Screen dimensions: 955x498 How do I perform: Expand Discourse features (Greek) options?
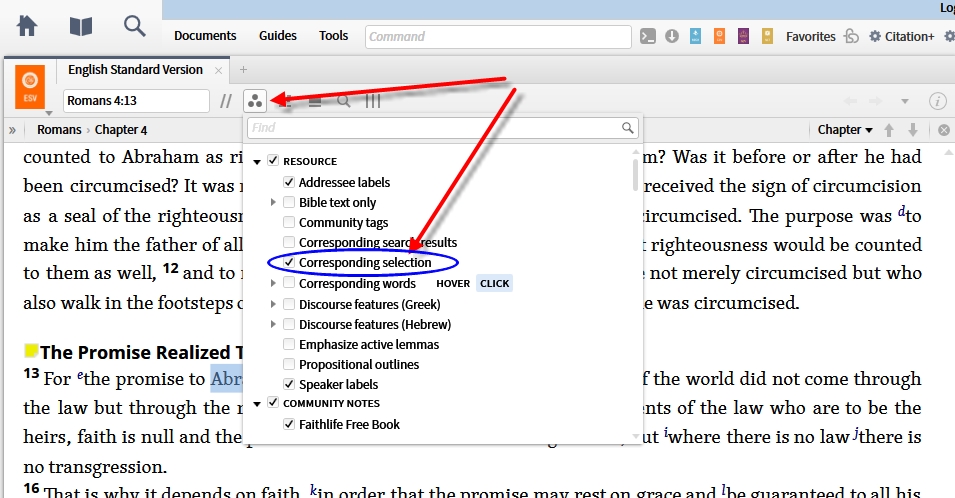pos(273,304)
